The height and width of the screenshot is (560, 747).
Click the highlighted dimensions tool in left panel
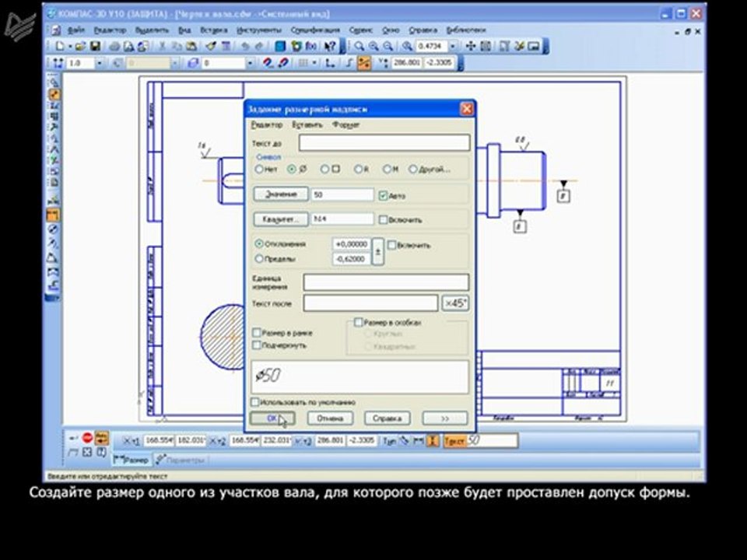point(53,215)
